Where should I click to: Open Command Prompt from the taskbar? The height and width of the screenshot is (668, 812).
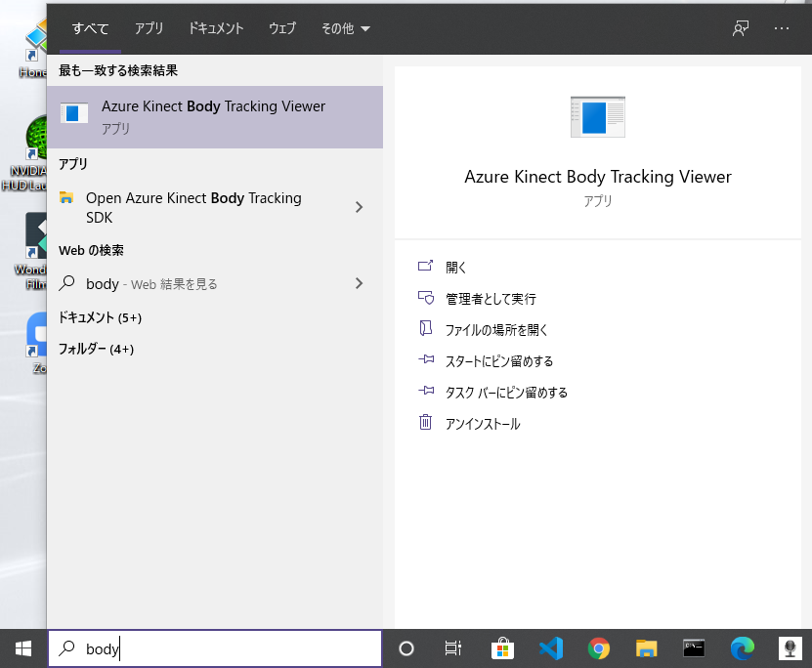[694, 648]
